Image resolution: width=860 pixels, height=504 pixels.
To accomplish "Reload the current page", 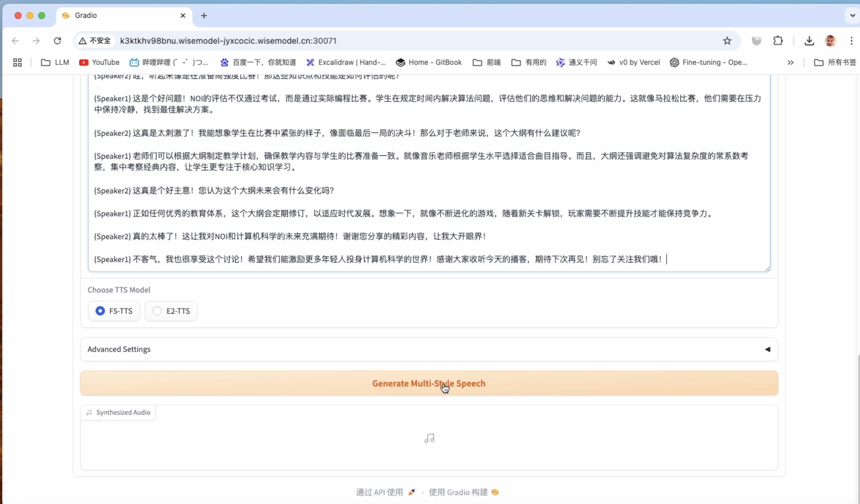I will pyautogui.click(x=57, y=41).
